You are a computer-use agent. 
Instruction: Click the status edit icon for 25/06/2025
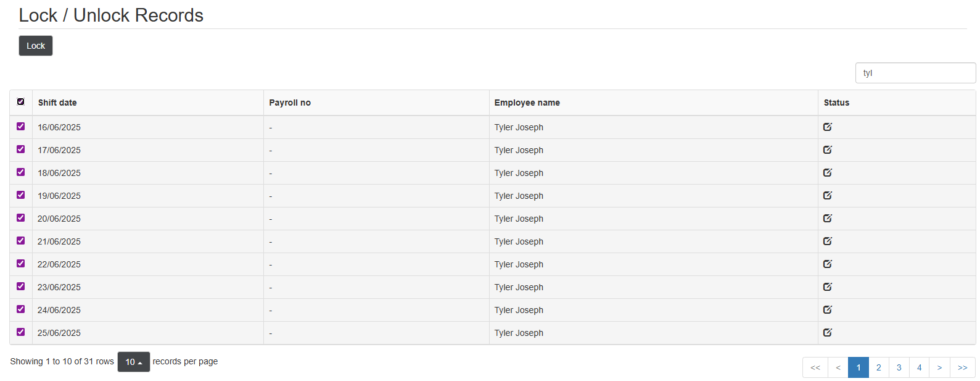(827, 333)
